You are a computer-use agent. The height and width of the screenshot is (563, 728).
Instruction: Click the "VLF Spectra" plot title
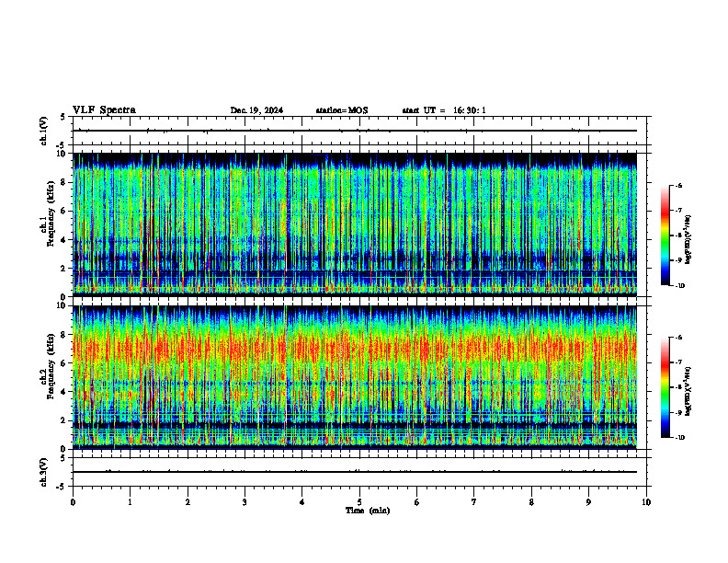tap(104, 110)
